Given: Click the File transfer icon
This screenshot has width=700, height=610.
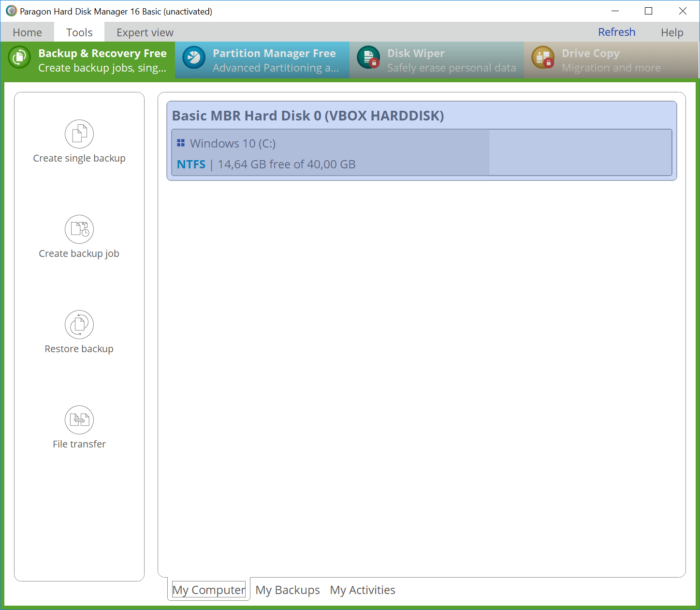Looking at the screenshot, I should pyautogui.click(x=79, y=420).
